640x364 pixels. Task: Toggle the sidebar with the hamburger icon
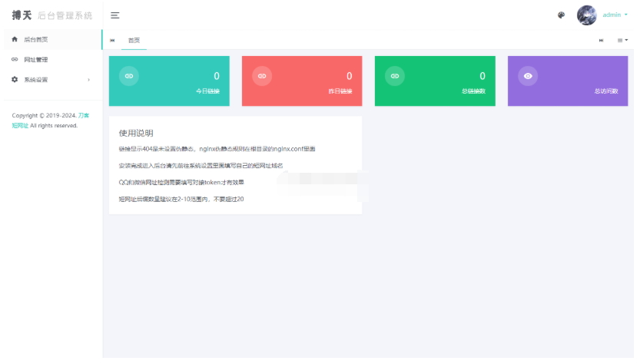[115, 15]
